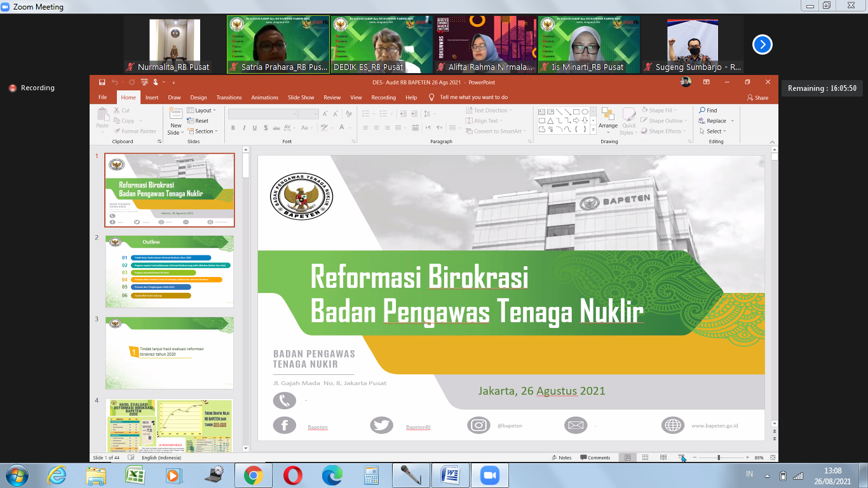The width and height of the screenshot is (868, 488).
Task: Click the font color button
Action: [342, 128]
